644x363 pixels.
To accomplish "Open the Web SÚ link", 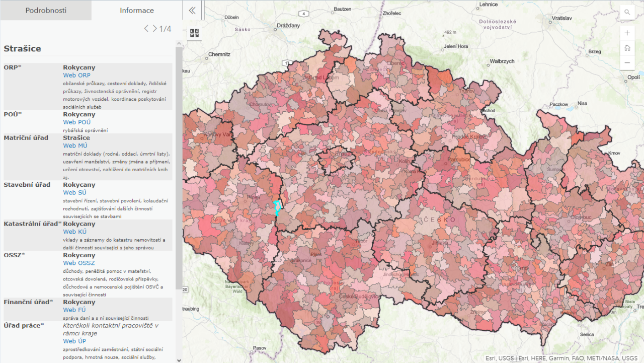I will point(74,192).
